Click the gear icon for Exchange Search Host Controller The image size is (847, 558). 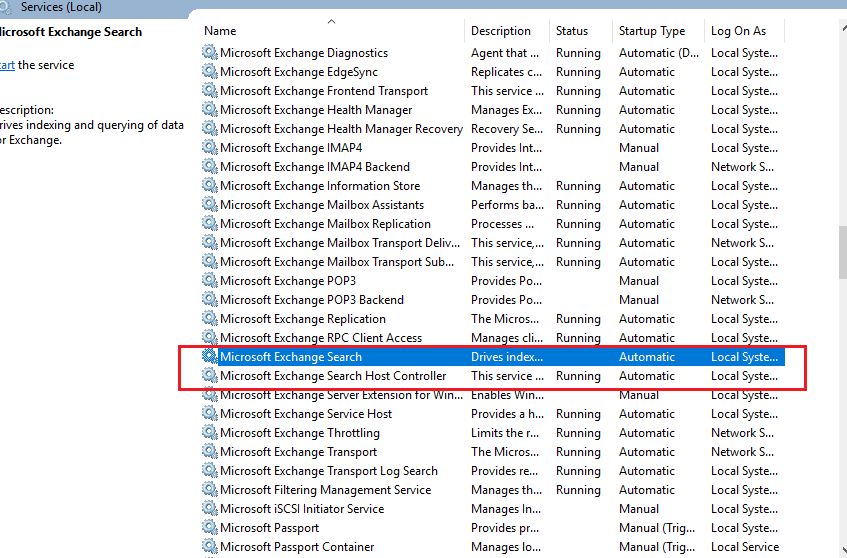pos(210,375)
